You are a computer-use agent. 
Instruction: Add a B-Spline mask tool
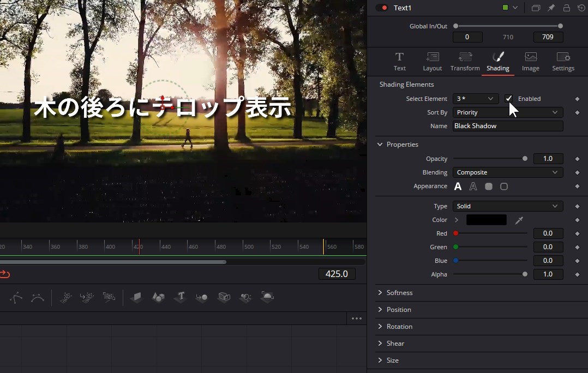[38, 298]
